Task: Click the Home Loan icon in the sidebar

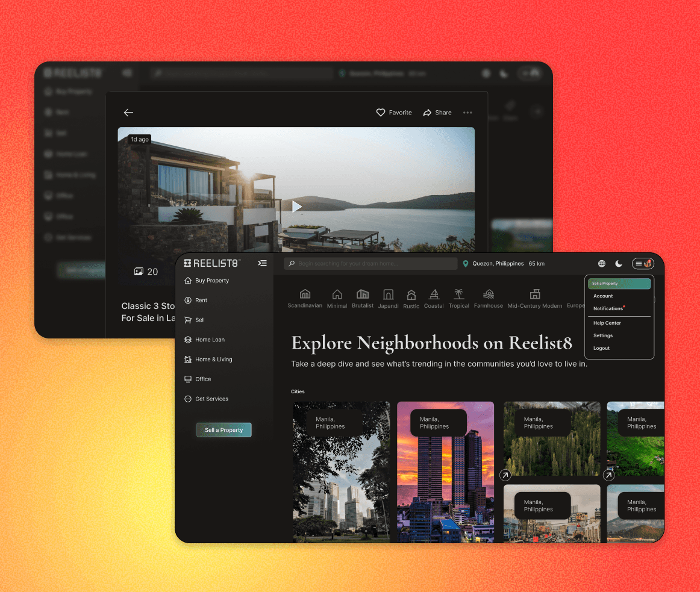Action: point(188,339)
